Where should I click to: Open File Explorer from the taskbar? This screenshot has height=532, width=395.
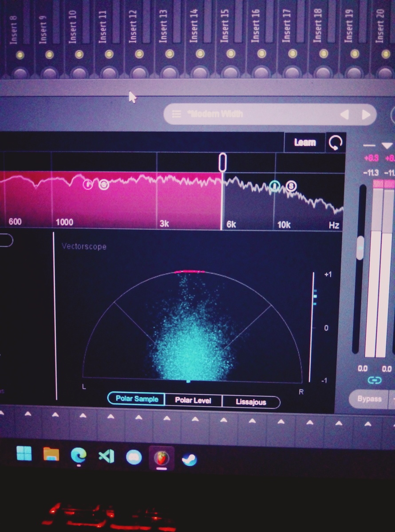[x=51, y=454]
